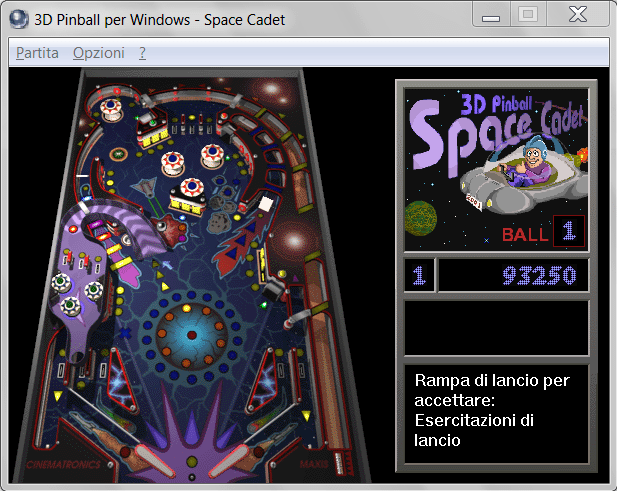Click the player number 1 box
Viewport: 617px width, 491px height.
tap(419, 275)
